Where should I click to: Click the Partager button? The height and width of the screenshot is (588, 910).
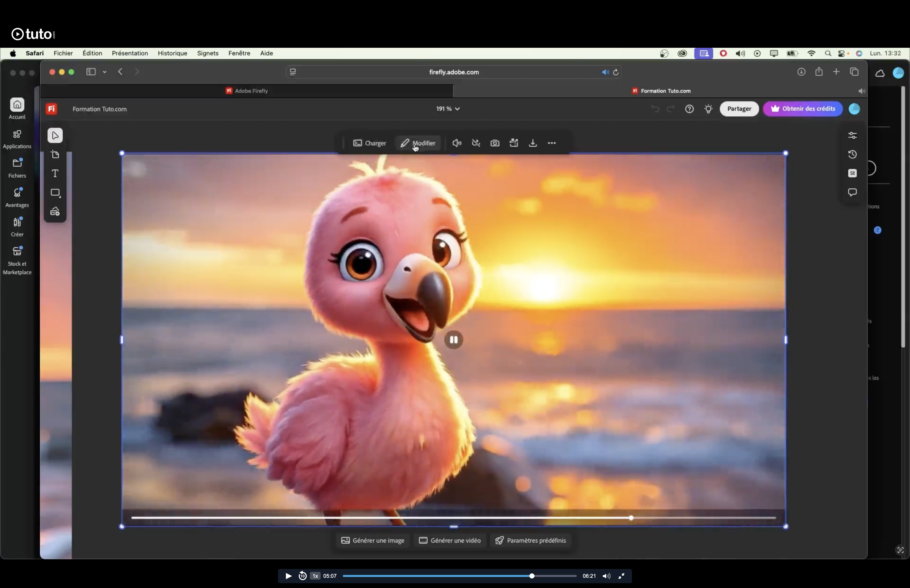point(739,109)
